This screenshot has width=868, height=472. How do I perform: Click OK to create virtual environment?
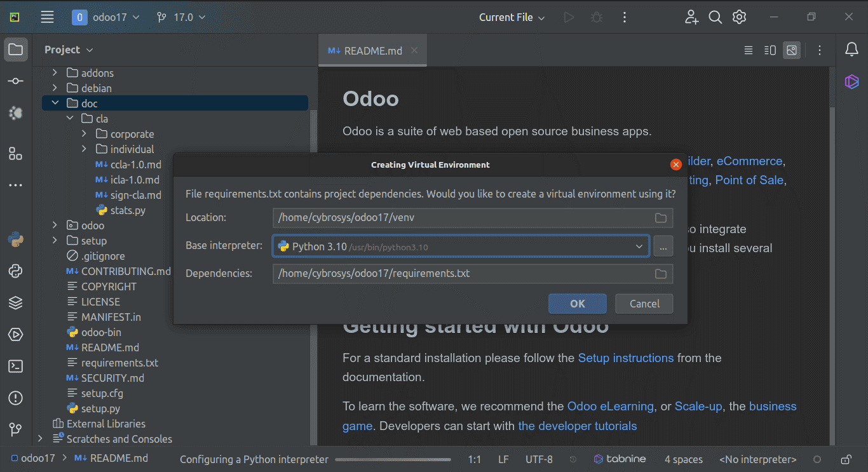pos(578,304)
